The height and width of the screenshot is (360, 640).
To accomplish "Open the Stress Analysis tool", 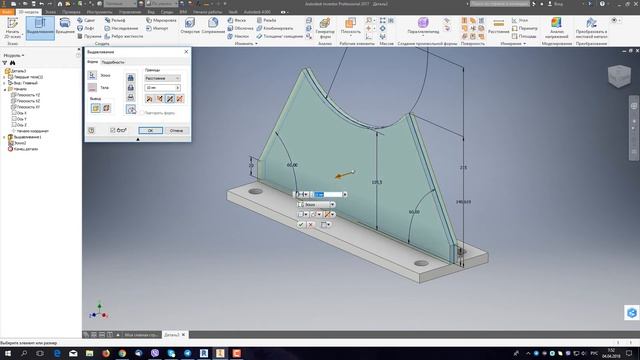I will coord(556,28).
